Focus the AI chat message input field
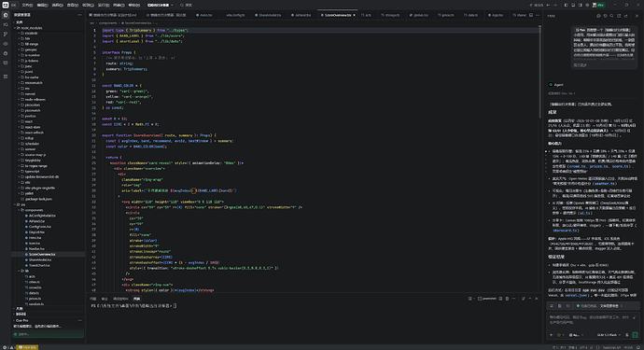The height and width of the screenshot is (350, 644). (593, 320)
